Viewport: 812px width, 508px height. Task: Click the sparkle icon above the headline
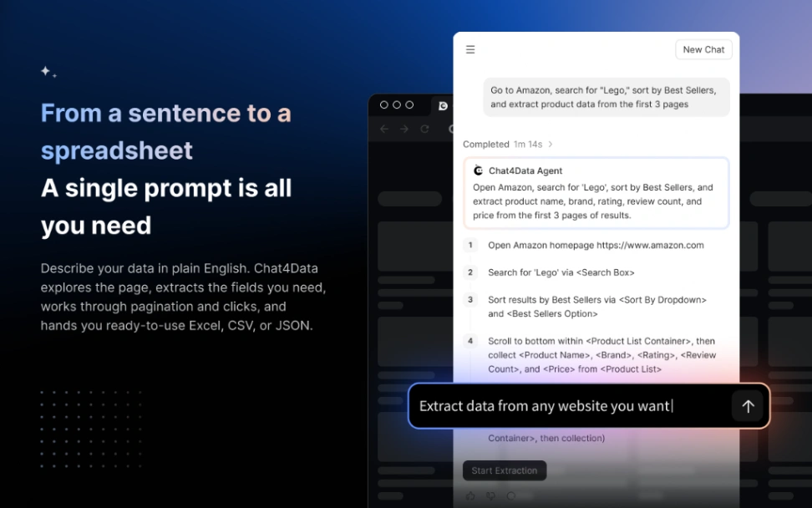48,72
